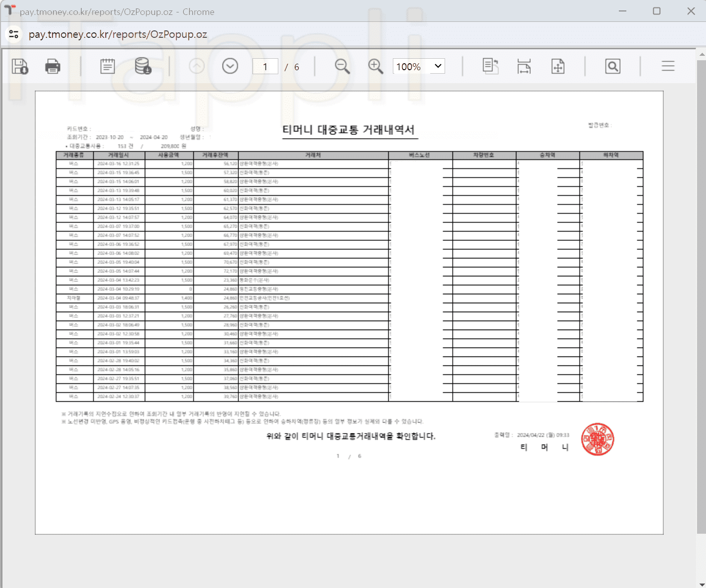706x588 pixels.
Task: Click the report title 티머니 대중교통 거래내역서
Action: point(349,130)
